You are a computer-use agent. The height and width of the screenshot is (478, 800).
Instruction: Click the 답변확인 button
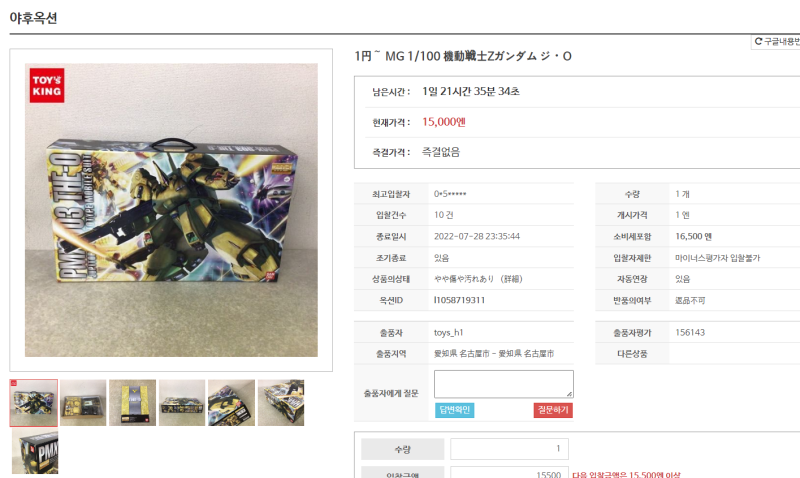(455, 410)
